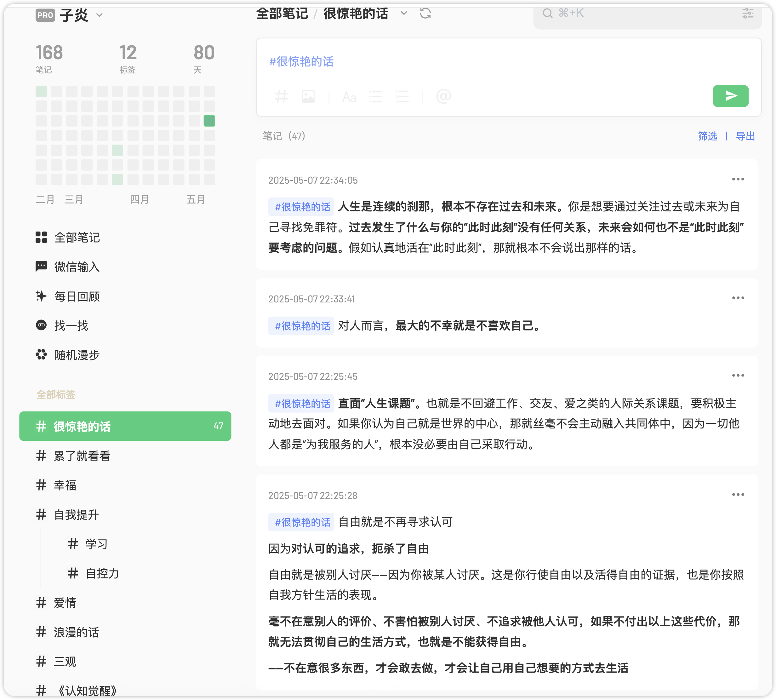Go to 随机漫步 in the sidebar
The height and width of the screenshot is (700, 776).
point(77,355)
